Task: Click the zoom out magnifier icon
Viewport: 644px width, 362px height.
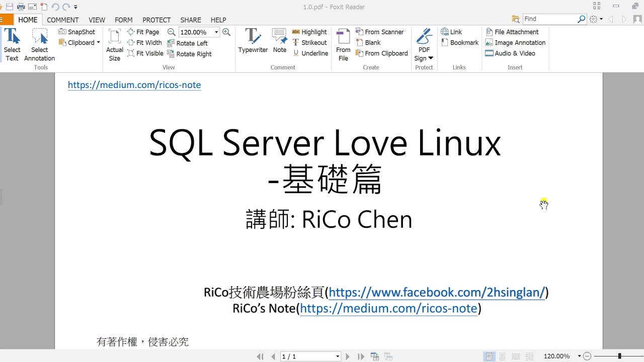Action: [x=172, y=32]
